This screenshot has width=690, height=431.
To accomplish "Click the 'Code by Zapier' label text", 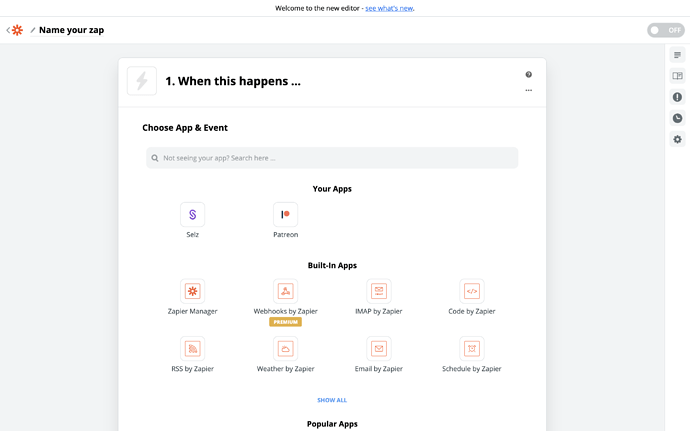I will [472, 311].
